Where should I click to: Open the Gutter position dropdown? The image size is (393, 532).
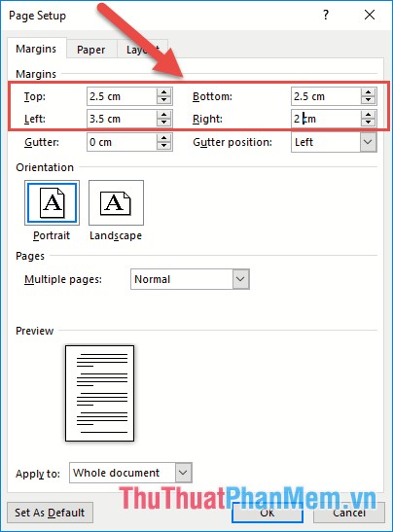pyautogui.click(x=334, y=142)
